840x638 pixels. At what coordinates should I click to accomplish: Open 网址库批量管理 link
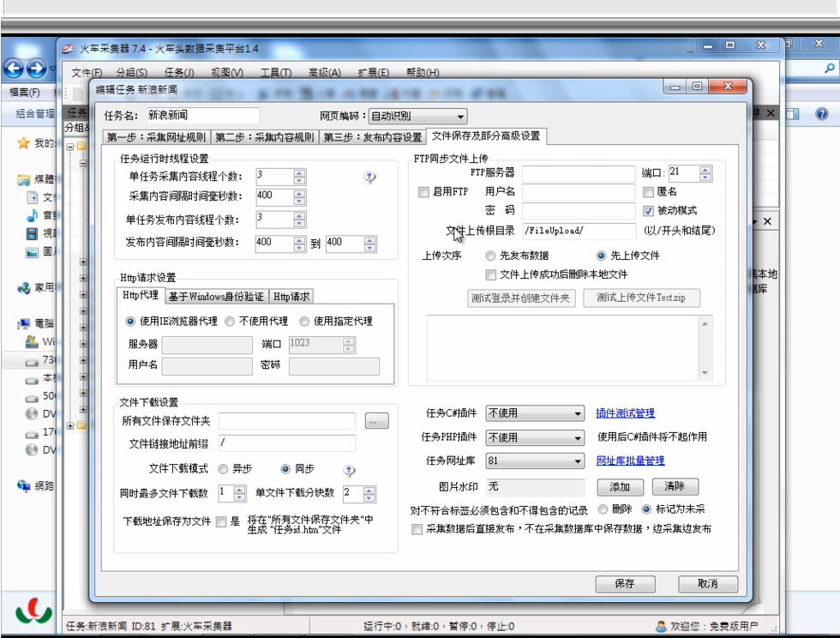pyautogui.click(x=630, y=460)
